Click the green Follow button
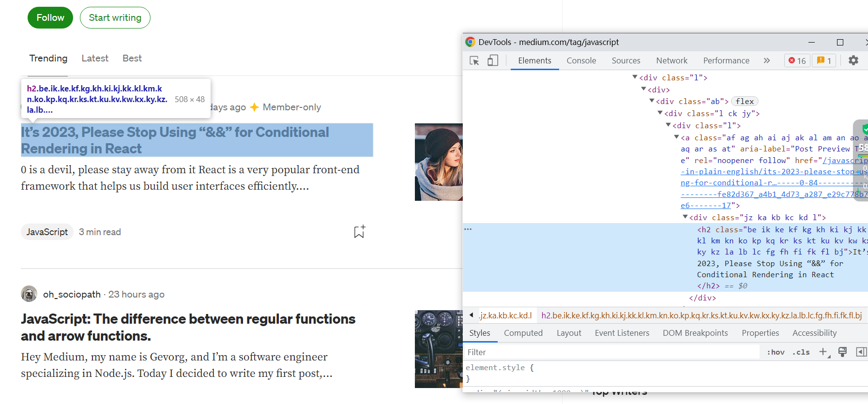868x404 pixels. click(x=50, y=18)
